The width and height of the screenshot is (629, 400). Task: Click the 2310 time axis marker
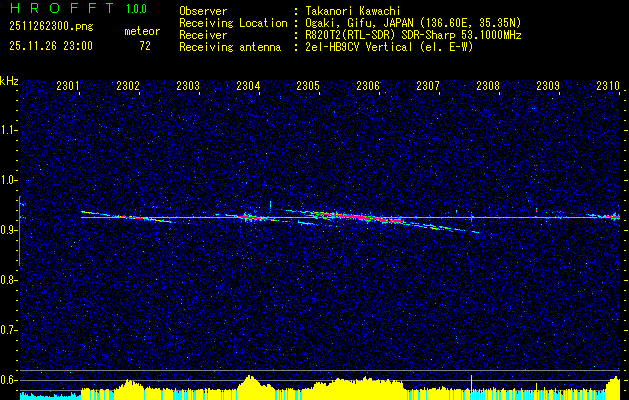coord(608,85)
